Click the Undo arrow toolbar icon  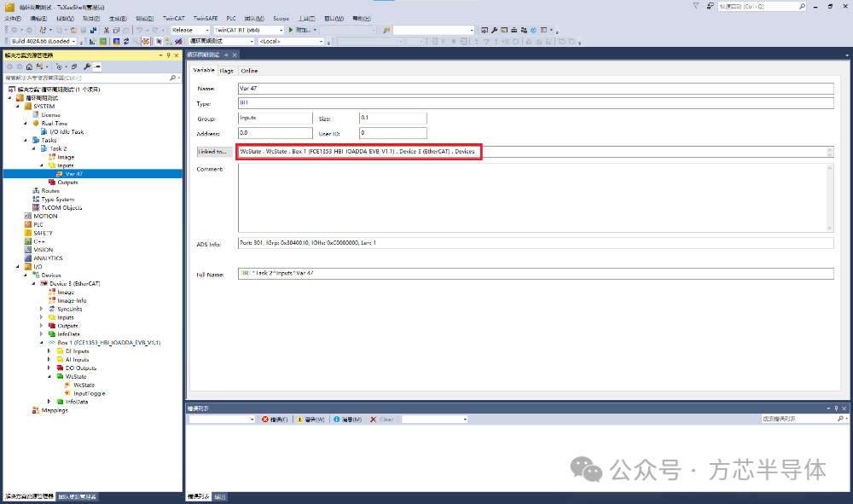tap(140, 30)
